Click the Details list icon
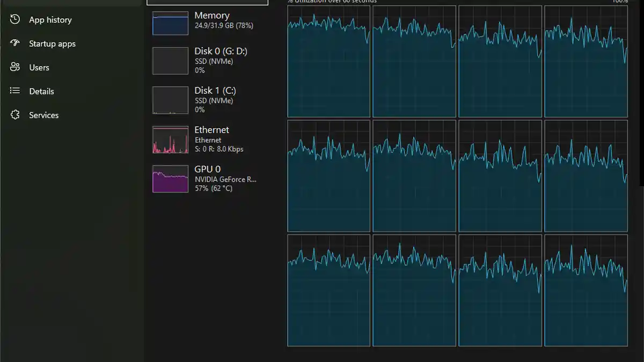The height and width of the screenshot is (362, 644). 15,91
